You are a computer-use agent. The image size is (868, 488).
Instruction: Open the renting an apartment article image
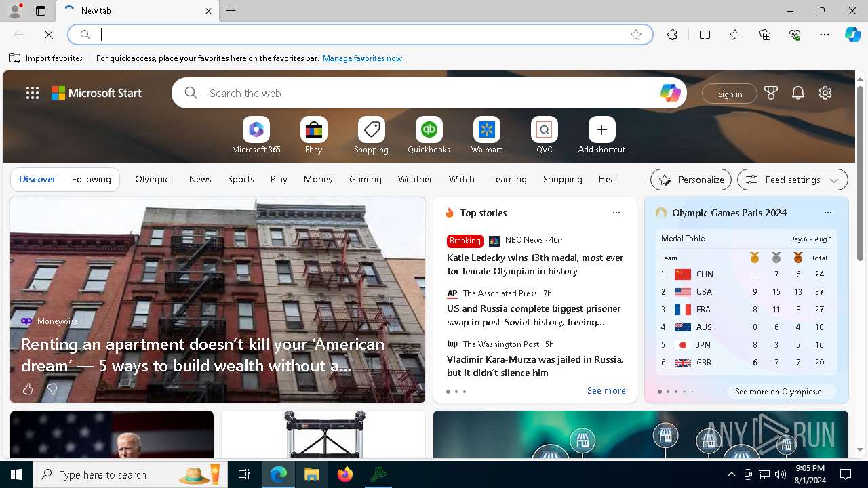coord(218,300)
